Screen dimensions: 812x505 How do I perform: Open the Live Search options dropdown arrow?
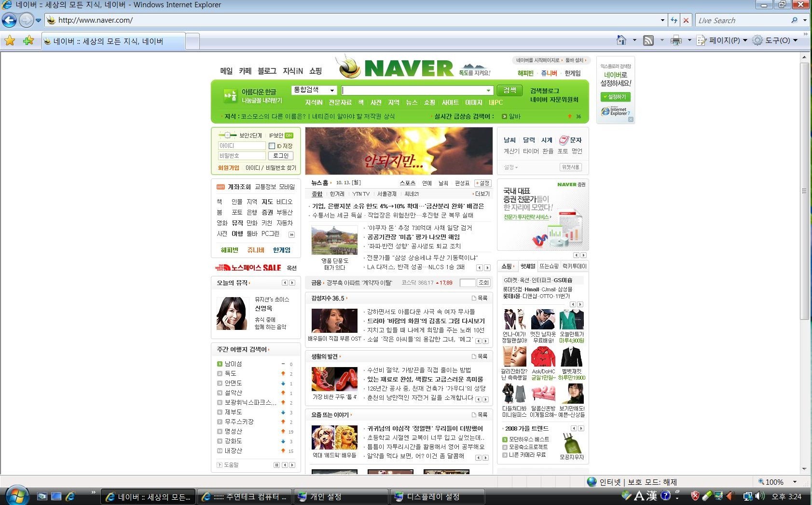[x=805, y=20]
